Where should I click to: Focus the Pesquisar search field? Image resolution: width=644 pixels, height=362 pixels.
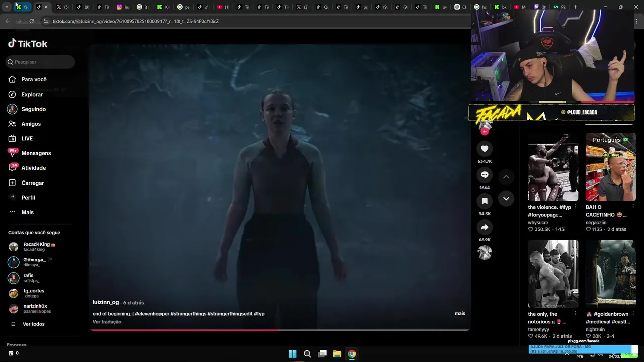coord(40,62)
